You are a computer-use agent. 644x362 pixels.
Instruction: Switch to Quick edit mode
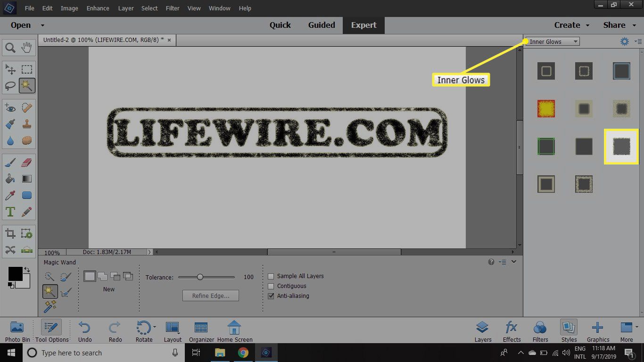pyautogui.click(x=280, y=25)
